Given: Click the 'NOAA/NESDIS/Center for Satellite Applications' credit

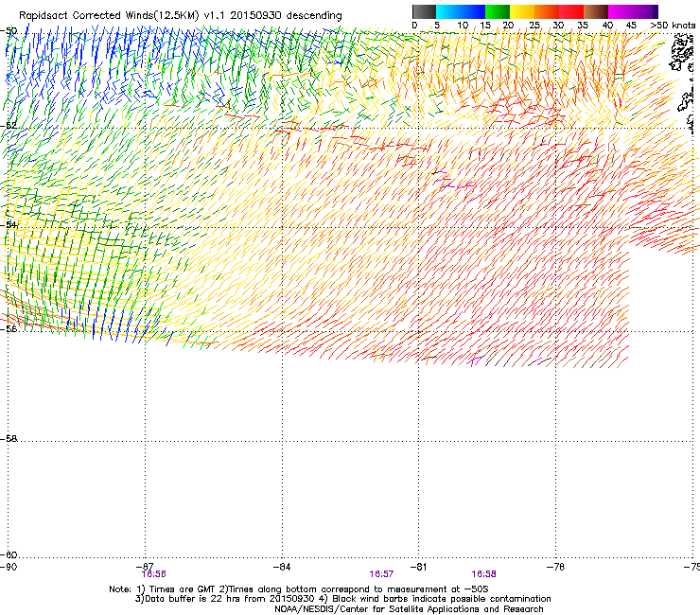Looking at the screenshot, I should point(409,609).
